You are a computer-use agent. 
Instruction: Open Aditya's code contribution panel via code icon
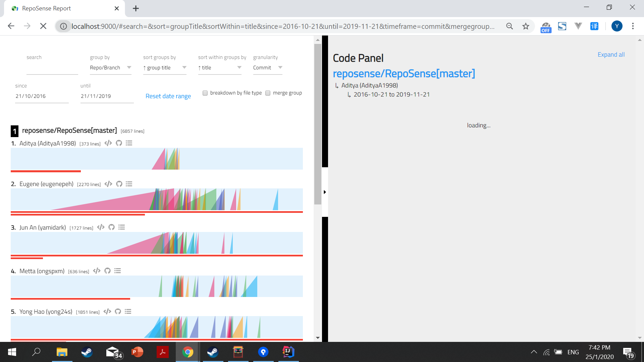tap(108, 143)
